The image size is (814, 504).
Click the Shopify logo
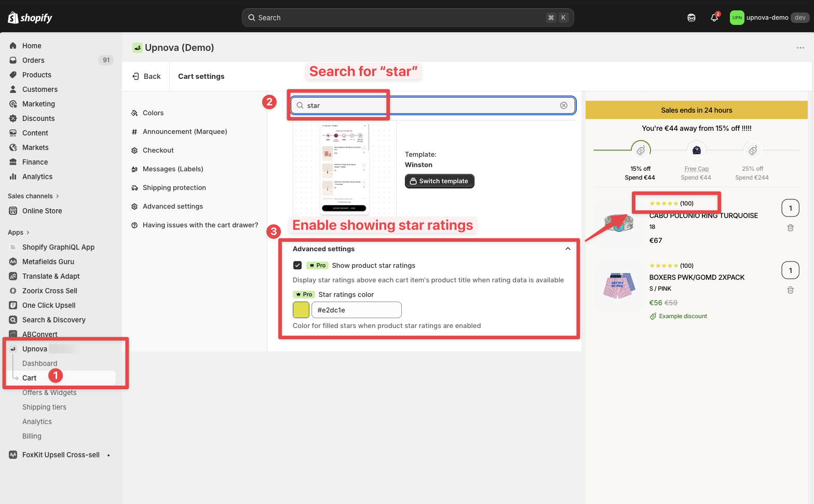pos(30,18)
